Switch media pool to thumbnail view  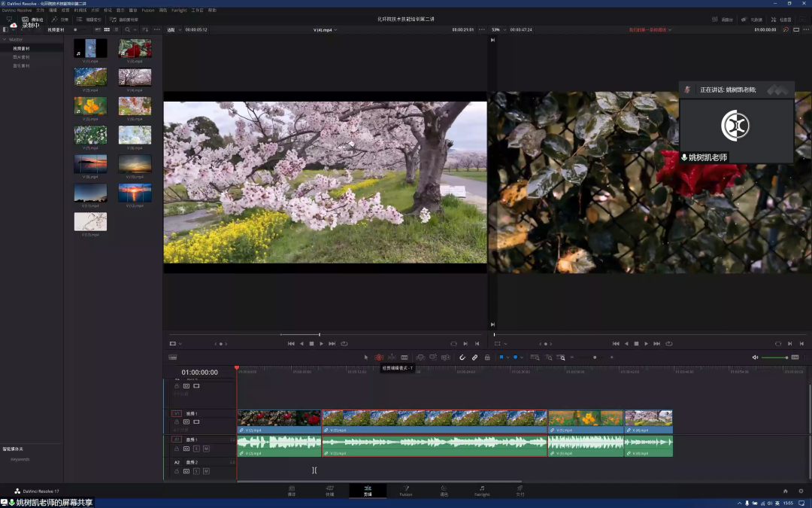pyautogui.click(x=107, y=29)
